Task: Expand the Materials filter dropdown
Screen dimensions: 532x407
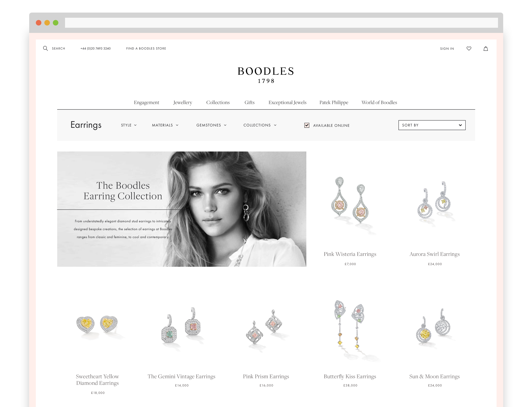Action: [x=165, y=125]
